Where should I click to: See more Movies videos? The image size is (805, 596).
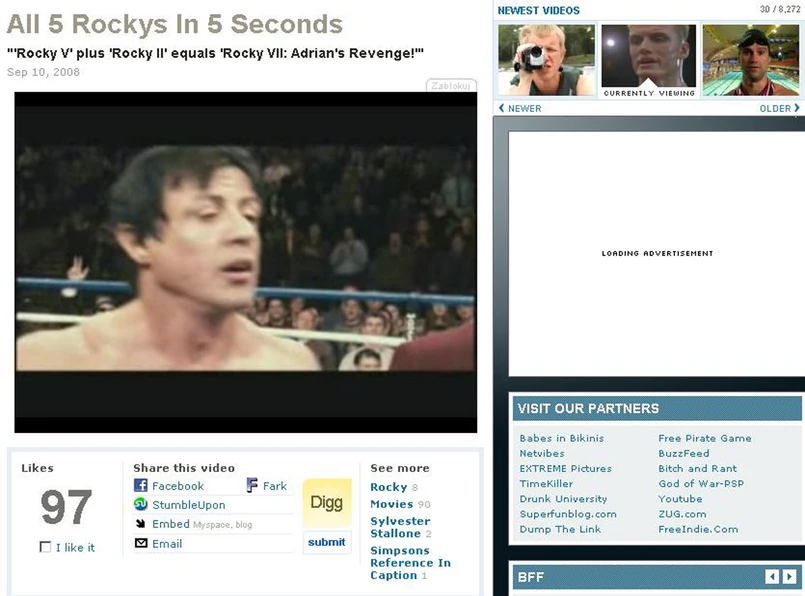pos(392,504)
